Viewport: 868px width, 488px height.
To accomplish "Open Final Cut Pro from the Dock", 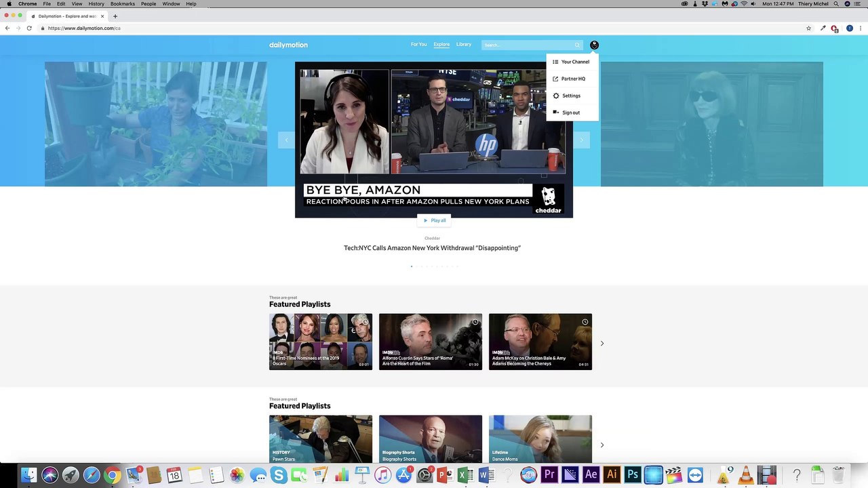I will coord(673,475).
